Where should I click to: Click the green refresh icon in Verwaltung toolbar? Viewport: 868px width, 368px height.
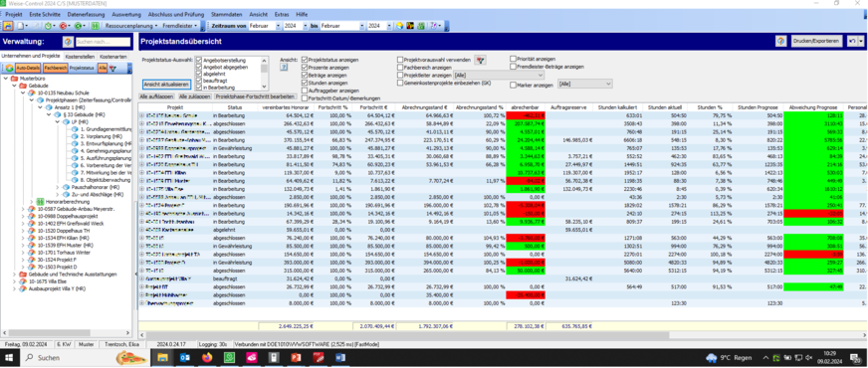click(x=9, y=68)
